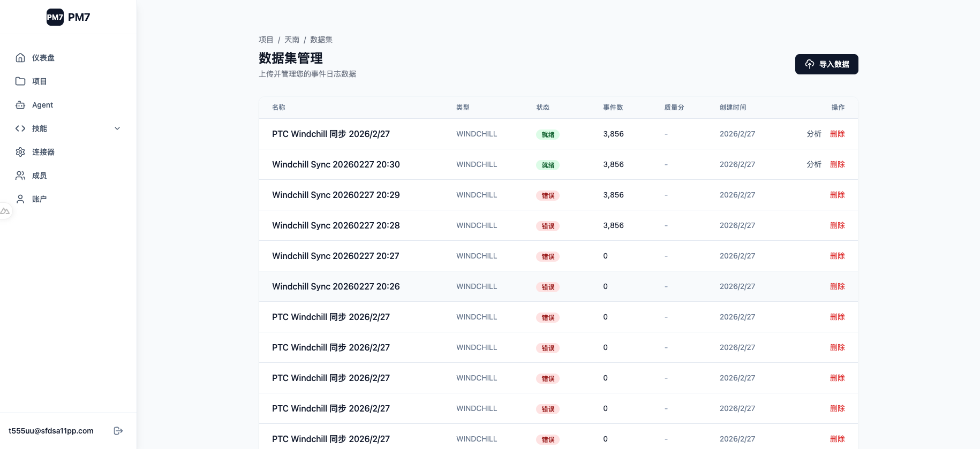Click the floating badge icon at sidebar edge

pyautogui.click(x=5, y=211)
